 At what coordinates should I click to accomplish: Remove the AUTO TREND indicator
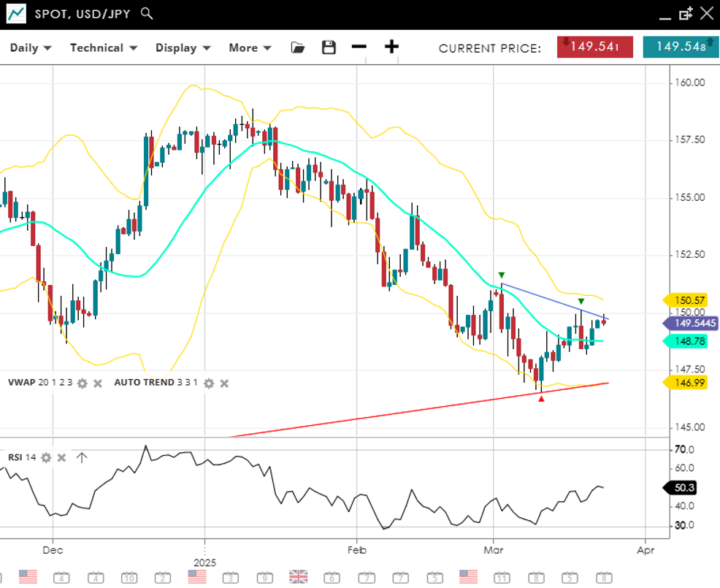[224, 383]
